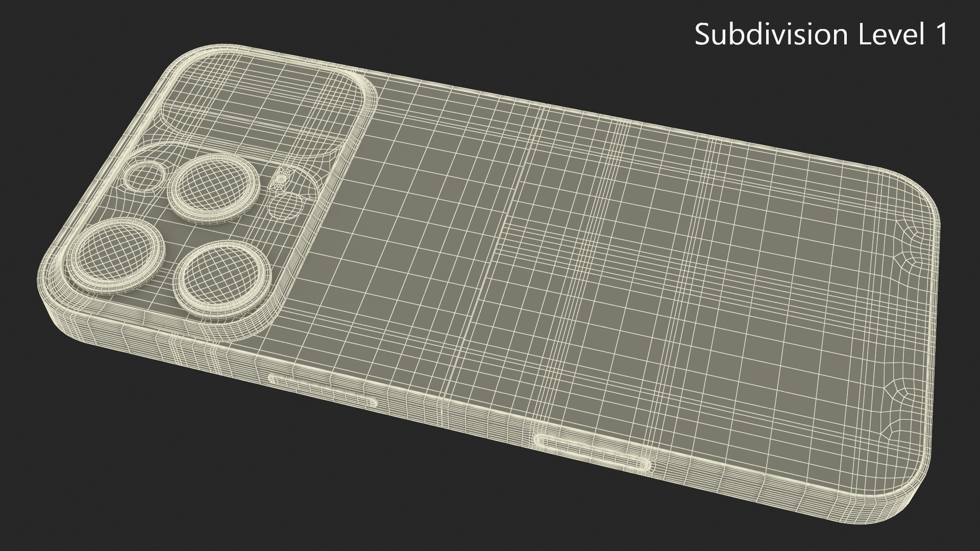Click the tiny flash element on camera bump
The height and width of the screenshot is (551, 980).
tap(281, 178)
